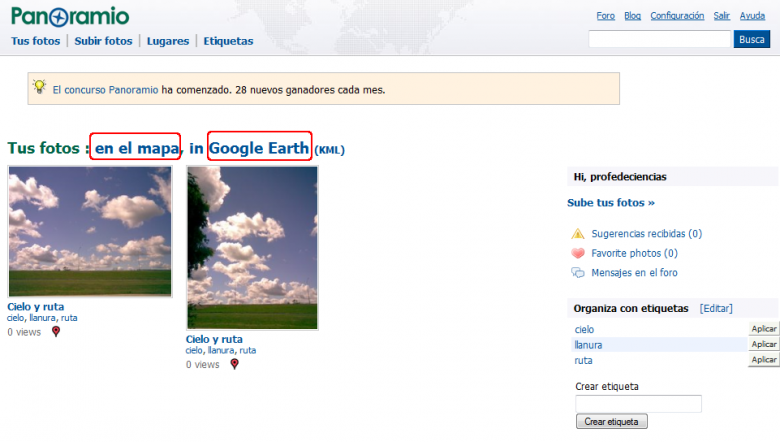This screenshot has height=442, width=780.
Task: Click the Crear etiqueta button
Action: [611, 422]
